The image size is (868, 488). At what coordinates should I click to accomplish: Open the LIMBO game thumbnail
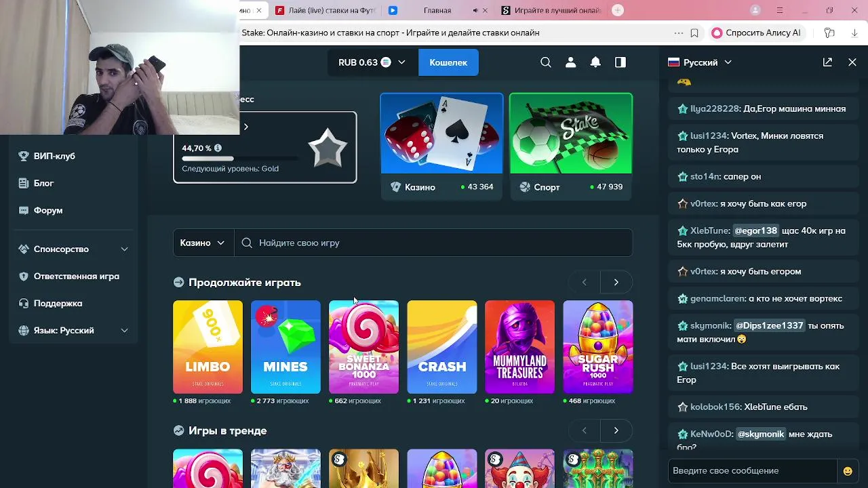point(208,347)
